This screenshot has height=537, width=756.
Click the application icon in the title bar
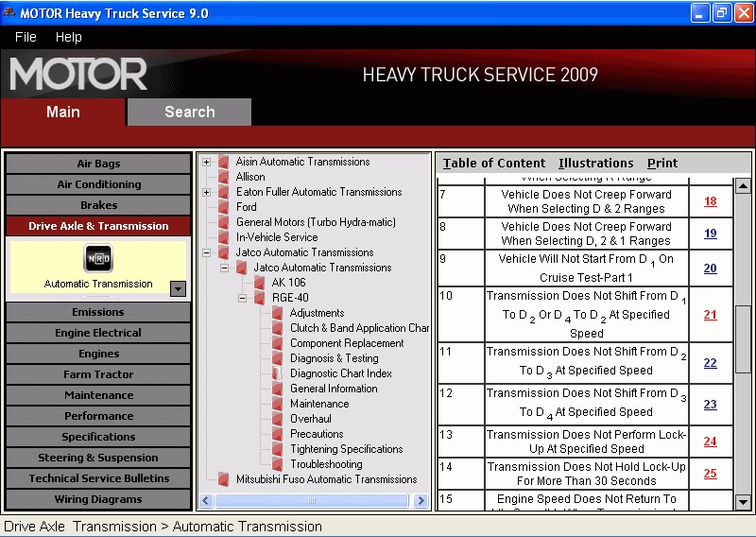(9, 12)
